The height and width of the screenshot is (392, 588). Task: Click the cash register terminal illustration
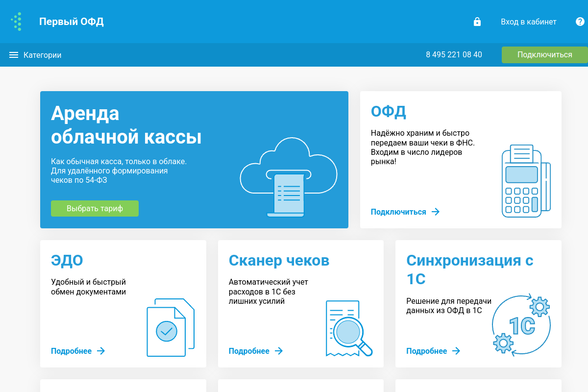pyautogui.click(x=526, y=181)
